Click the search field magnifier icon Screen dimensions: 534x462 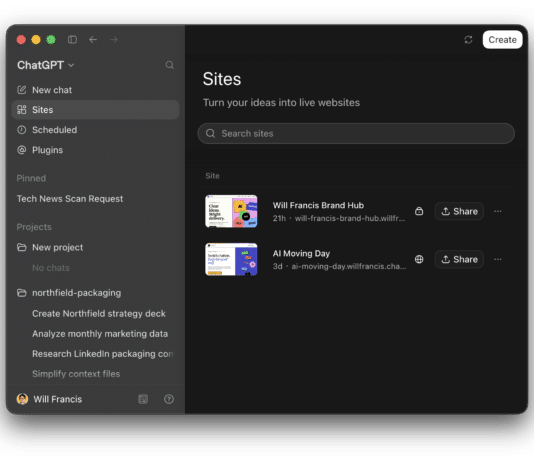click(210, 133)
